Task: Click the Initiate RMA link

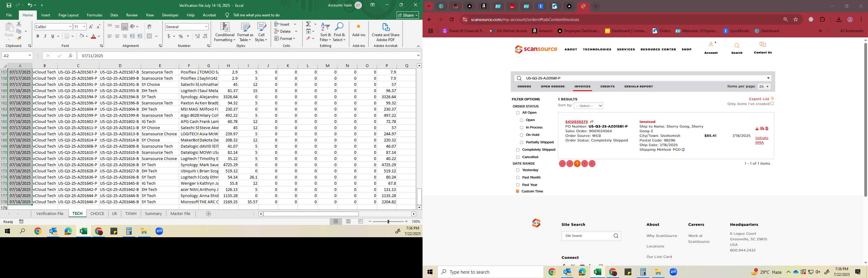Action: click(x=762, y=140)
